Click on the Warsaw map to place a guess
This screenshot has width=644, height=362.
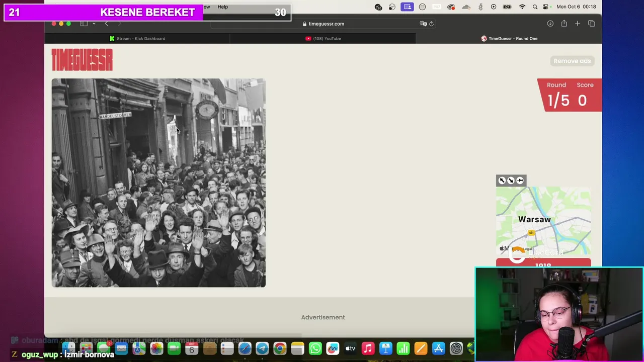[x=543, y=221]
